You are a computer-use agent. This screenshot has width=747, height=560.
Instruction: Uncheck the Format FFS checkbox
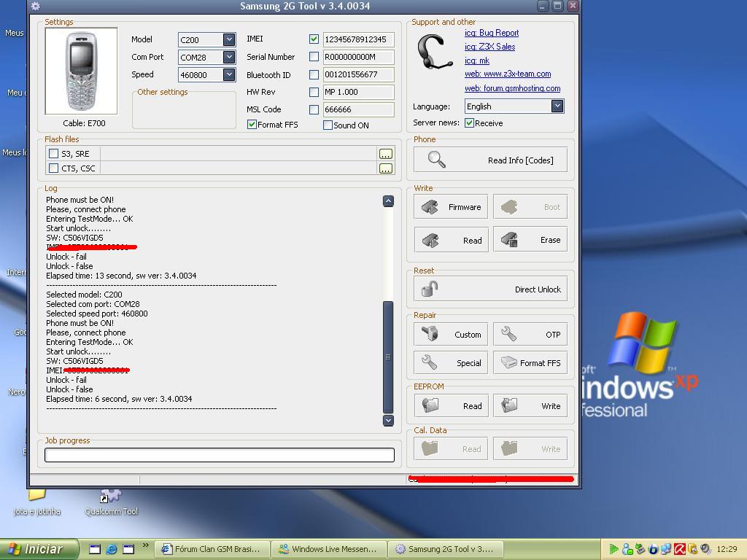[x=252, y=125]
